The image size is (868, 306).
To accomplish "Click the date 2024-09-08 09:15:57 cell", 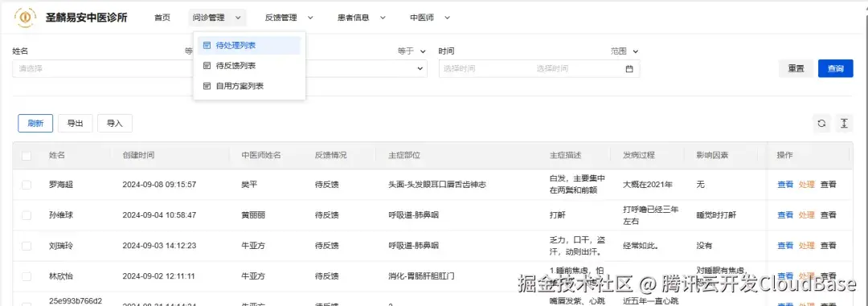I will pyautogui.click(x=159, y=185).
